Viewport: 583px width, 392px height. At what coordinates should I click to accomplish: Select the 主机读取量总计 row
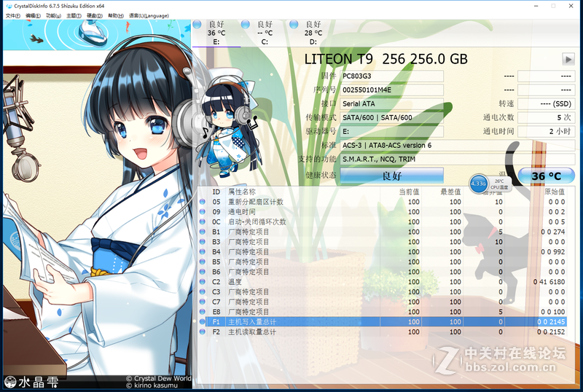(383, 332)
